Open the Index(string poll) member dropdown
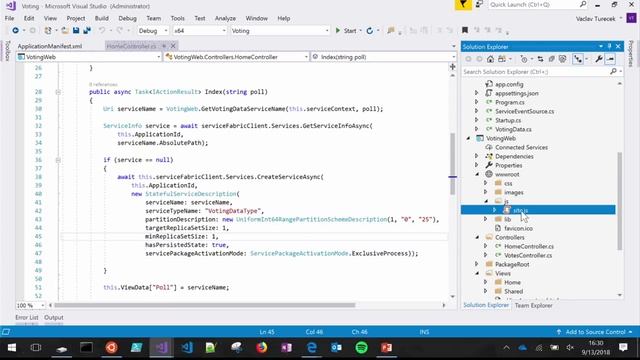Viewport: 640px width, 360px height. pos(384,57)
